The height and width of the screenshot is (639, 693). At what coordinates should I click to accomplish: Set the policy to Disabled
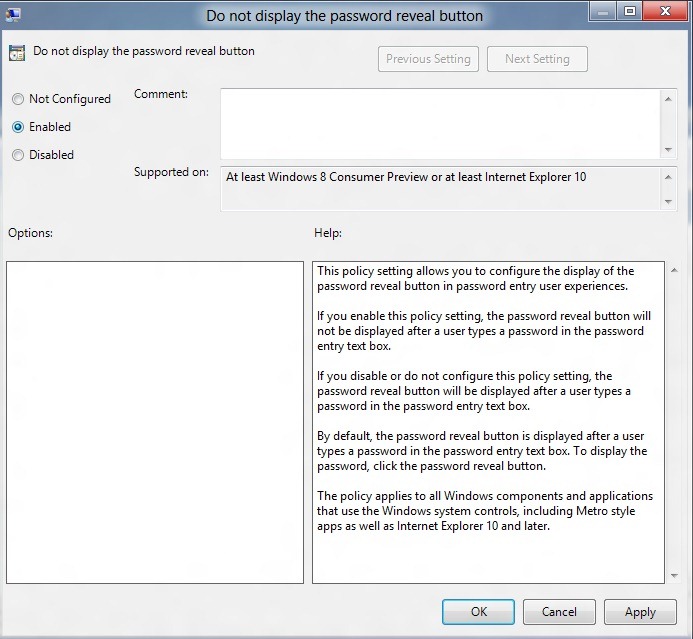point(18,155)
